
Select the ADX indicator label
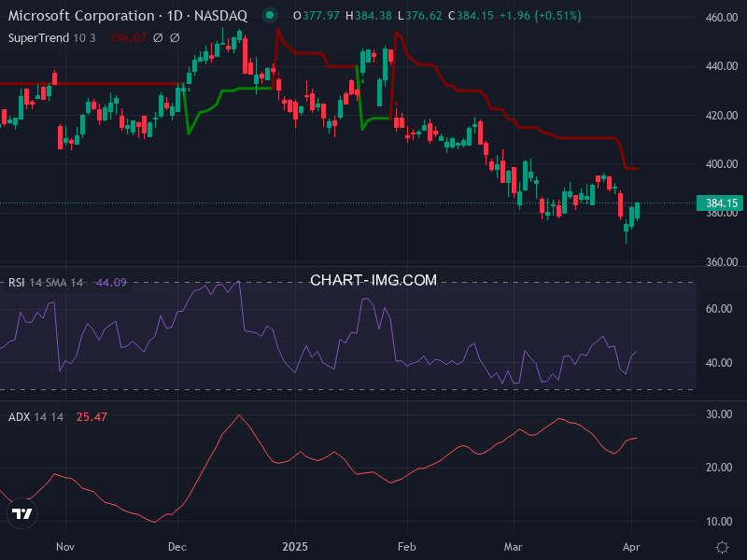point(20,416)
